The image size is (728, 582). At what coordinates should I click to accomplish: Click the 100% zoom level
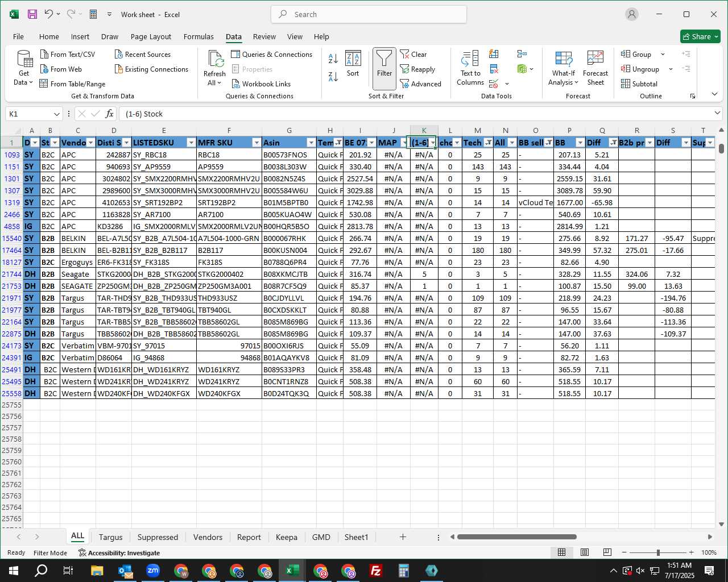709,552
